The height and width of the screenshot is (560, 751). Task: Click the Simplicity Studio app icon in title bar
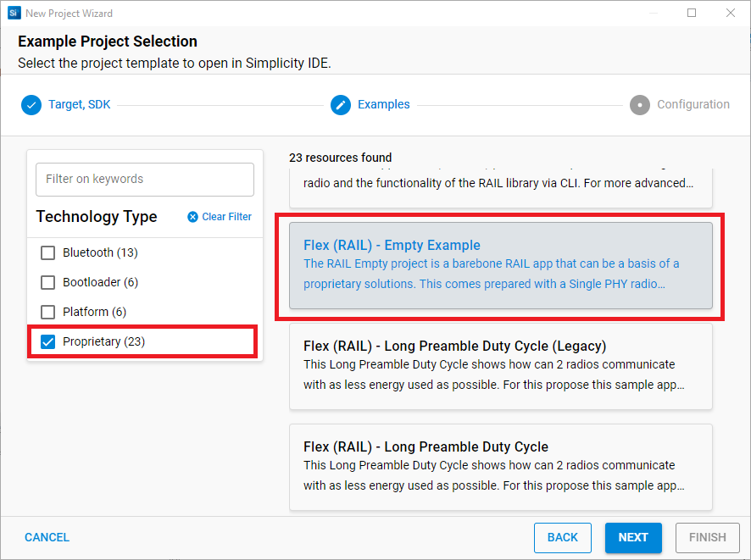(x=14, y=13)
